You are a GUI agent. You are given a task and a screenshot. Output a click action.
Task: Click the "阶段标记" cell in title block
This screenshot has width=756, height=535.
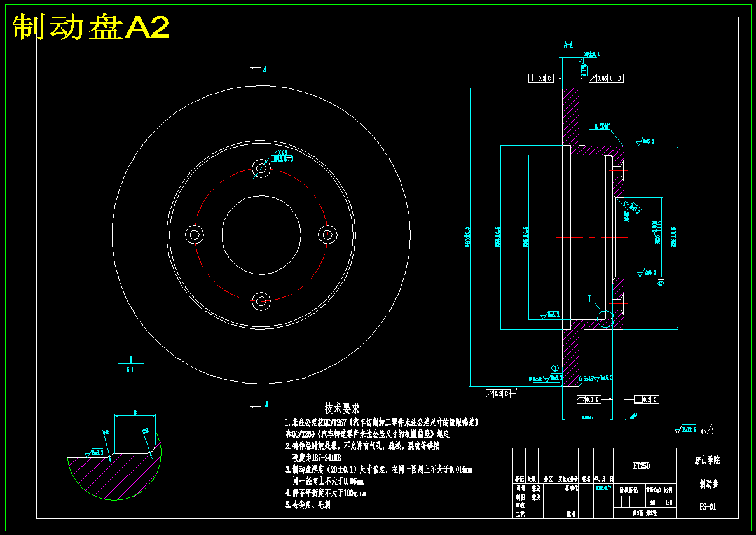click(x=629, y=490)
